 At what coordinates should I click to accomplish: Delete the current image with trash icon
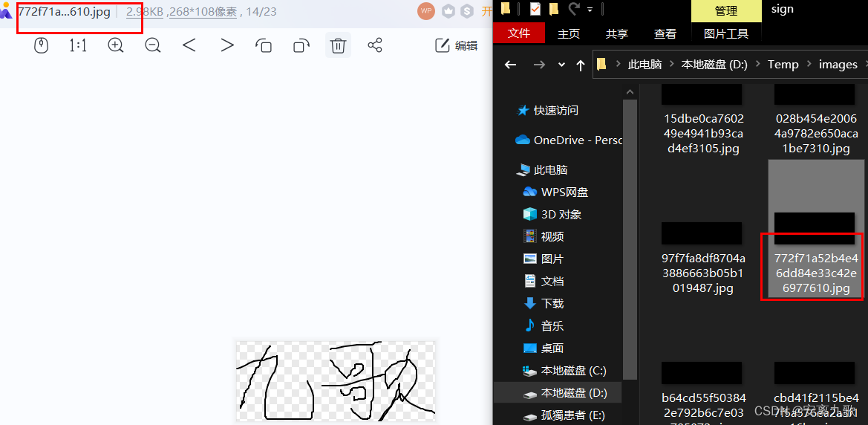(339, 45)
